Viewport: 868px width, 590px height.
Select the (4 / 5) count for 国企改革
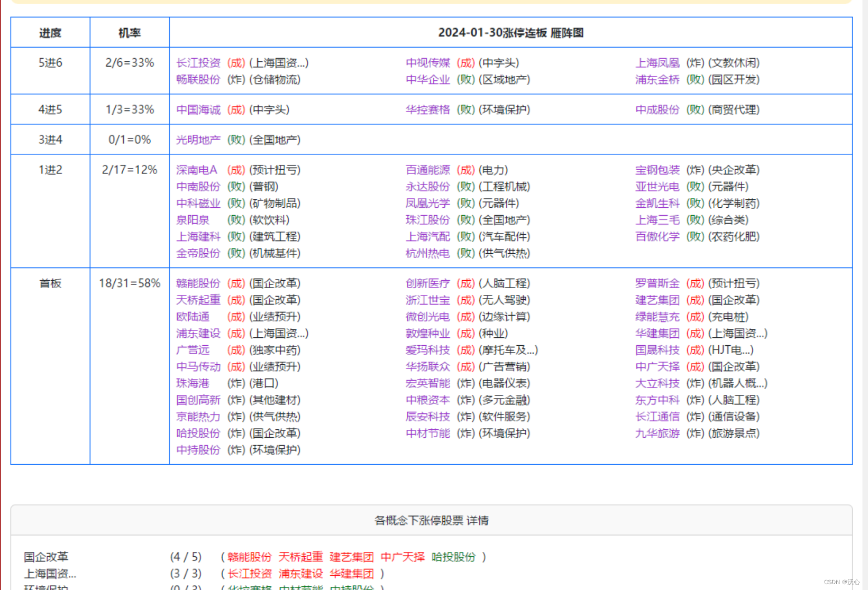(186, 557)
